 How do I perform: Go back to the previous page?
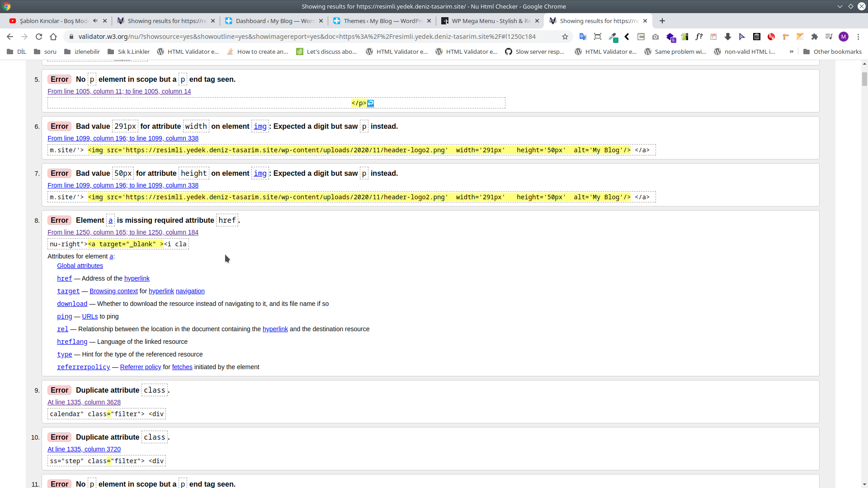pos(10,37)
